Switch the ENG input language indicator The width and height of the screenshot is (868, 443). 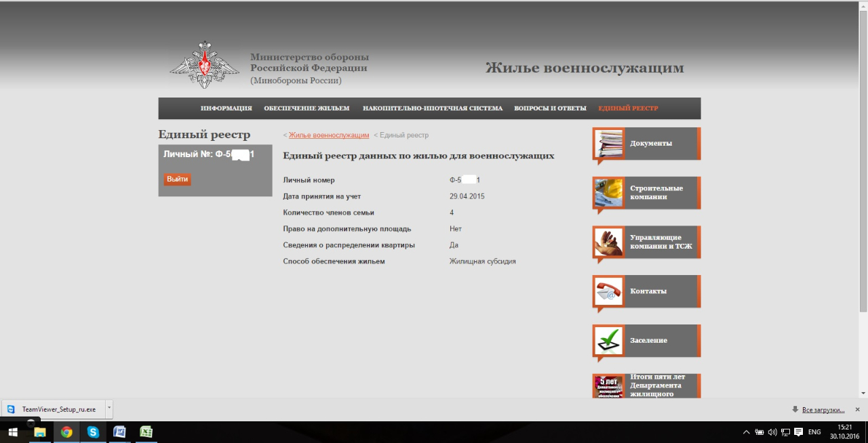[814, 432]
